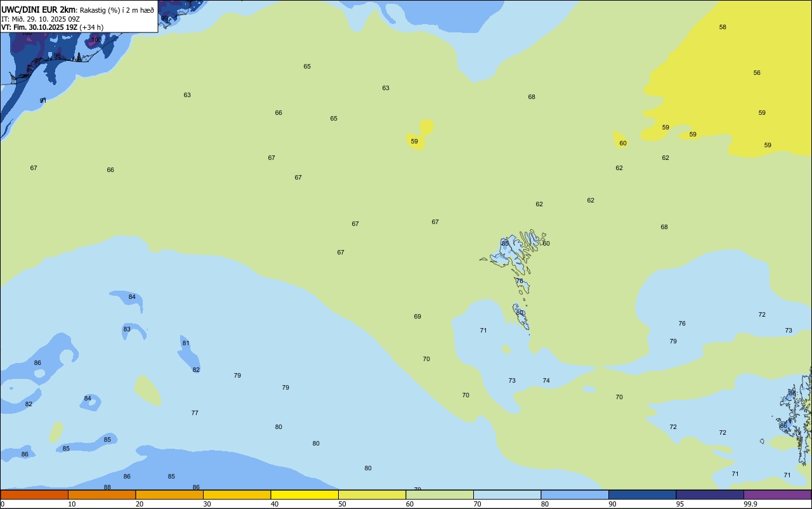The image size is (812, 509).
Task: Select the 'Rakastig (%) í 2 m hæð' label
Action: coord(117,10)
